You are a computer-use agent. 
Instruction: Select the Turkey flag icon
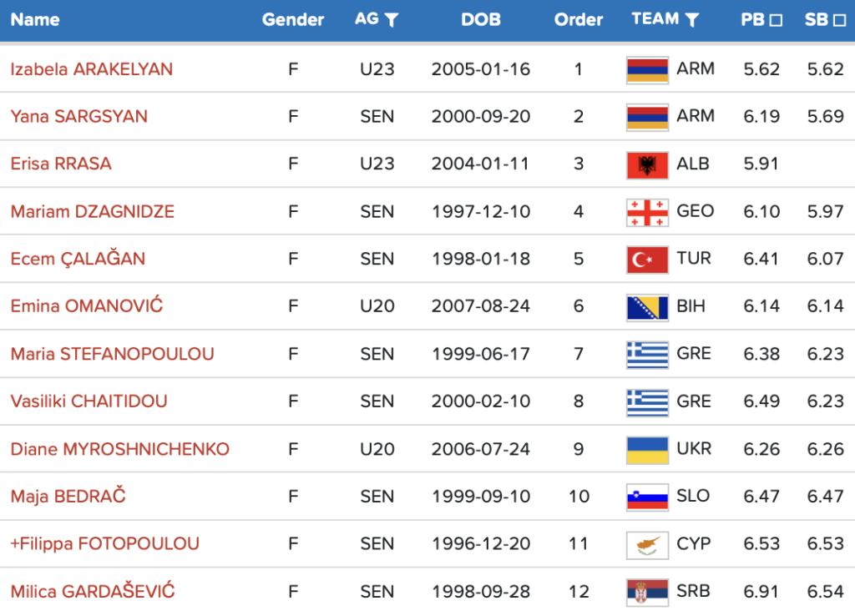pyautogui.click(x=647, y=260)
